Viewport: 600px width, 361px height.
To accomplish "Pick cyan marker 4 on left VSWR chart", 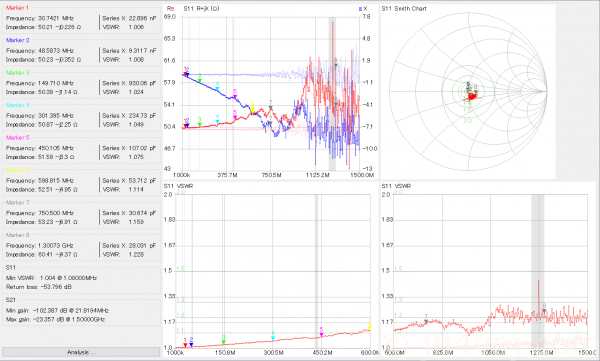I will 273,338.
